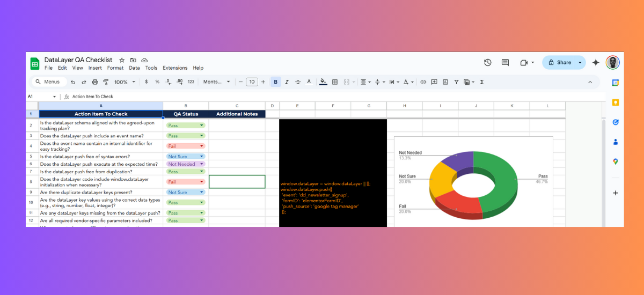
Task: Collapse the toolbar with hide-menus chevron
Action: [x=590, y=82]
